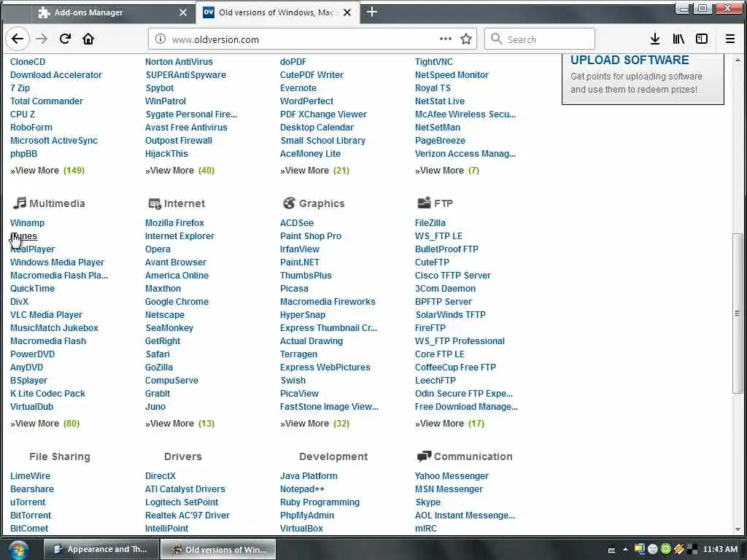Reload the current page
The width and height of the screenshot is (747, 560).
point(65,39)
